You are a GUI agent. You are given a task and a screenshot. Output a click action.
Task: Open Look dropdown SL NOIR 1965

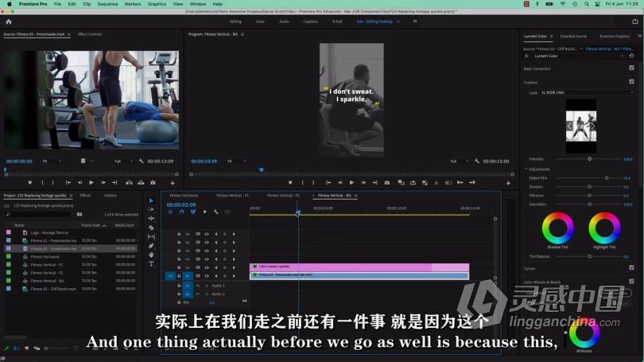click(587, 92)
